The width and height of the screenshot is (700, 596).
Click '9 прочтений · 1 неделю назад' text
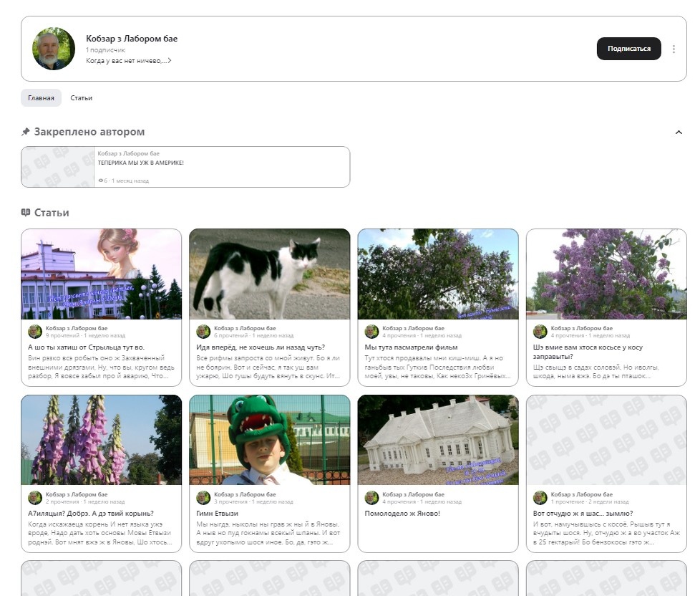click(x=85, y=335)
